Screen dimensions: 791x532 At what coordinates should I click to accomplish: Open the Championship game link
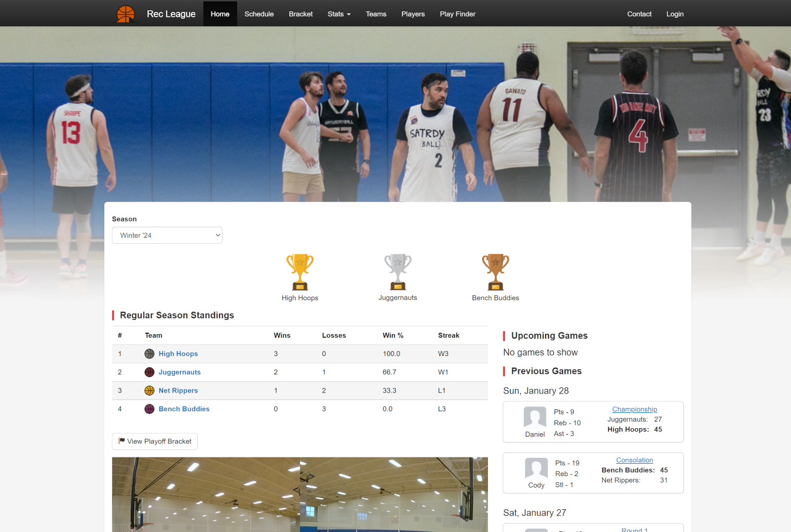[x=635, y=409]
